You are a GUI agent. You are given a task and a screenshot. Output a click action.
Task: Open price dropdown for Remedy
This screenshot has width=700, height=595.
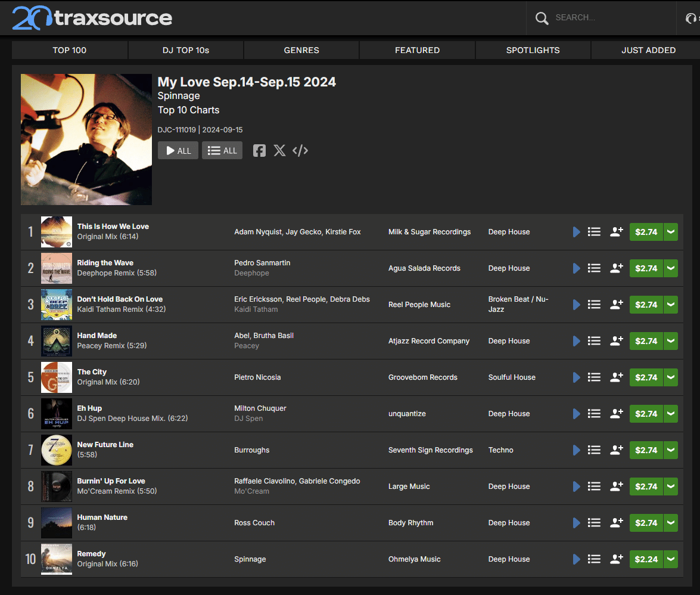[671, 559]
